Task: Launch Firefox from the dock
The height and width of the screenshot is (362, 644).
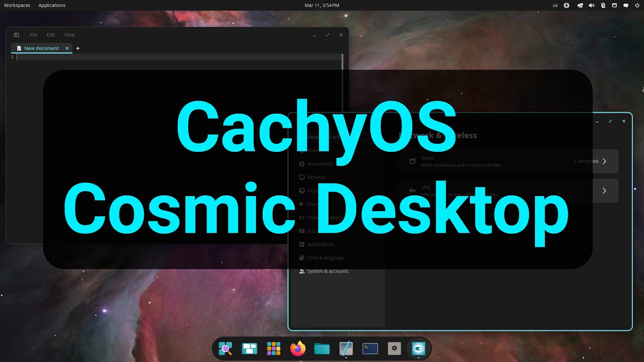Action: (298, 348)
